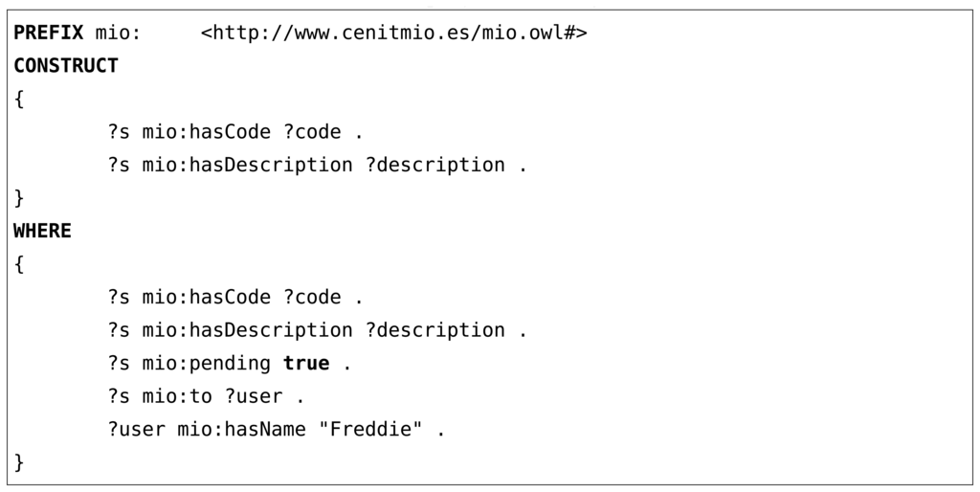Screen dimensions: 980x492
Task: Click the closing brace above WHERE
Action: 19,198
